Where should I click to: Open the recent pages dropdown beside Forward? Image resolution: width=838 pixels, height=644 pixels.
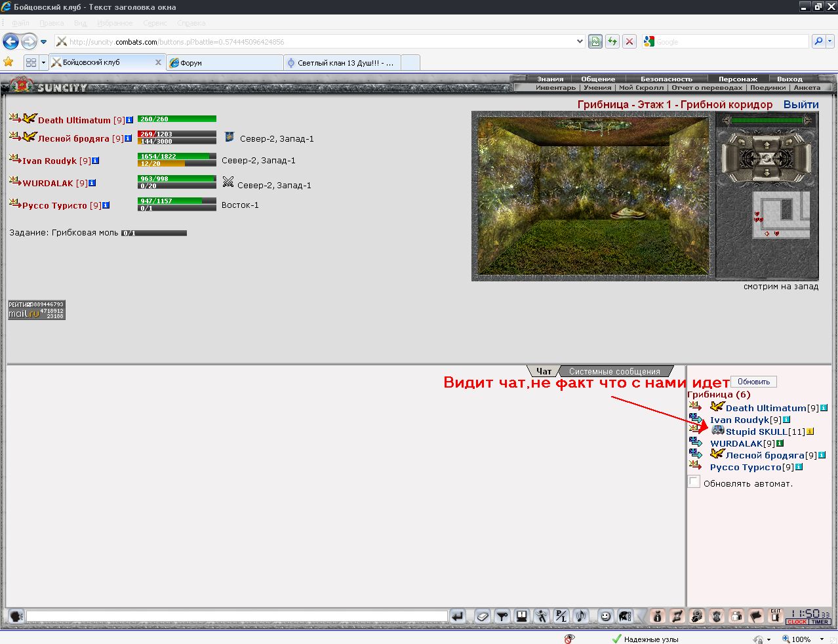44,41
